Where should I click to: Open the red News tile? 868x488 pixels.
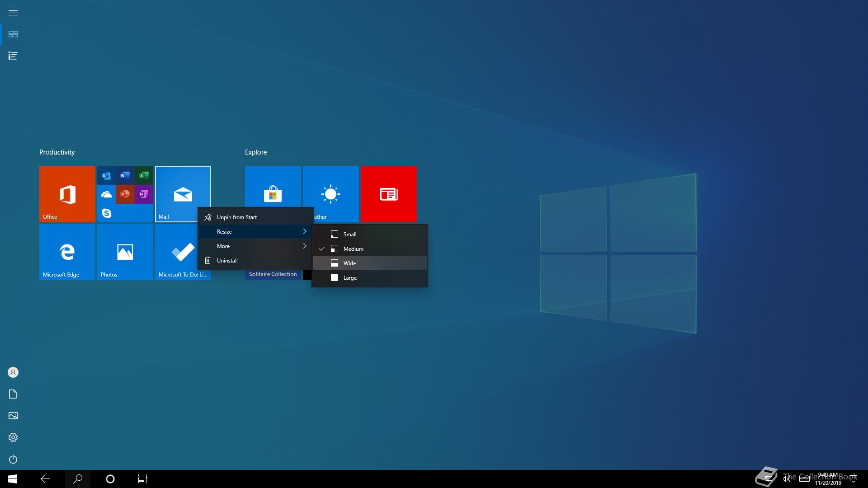click(389, 194)
